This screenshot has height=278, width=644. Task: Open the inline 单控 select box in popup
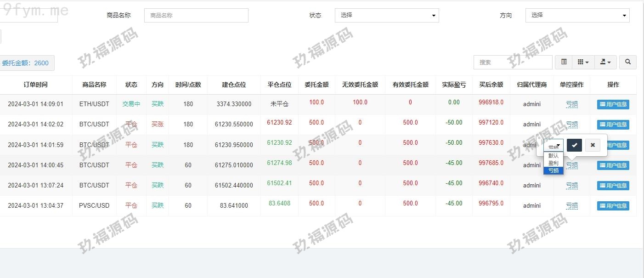554,145
